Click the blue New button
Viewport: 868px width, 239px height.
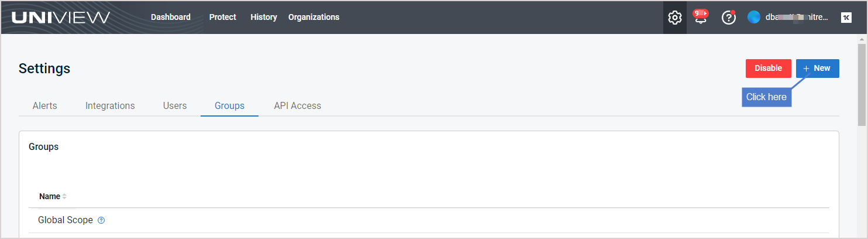[818, 69]
